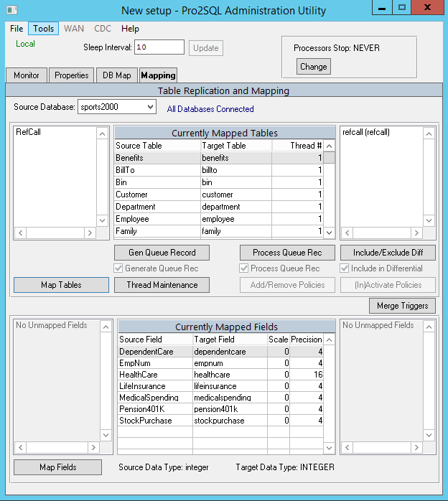Click the mapped fields scroll up arrow
This screenshot has height=501, width=448.
click(x=329, y=340)
